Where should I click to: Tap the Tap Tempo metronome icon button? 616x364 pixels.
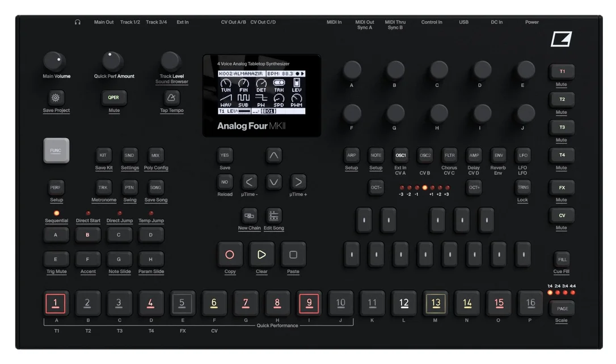pyautogui.click(x=171, y=98)
